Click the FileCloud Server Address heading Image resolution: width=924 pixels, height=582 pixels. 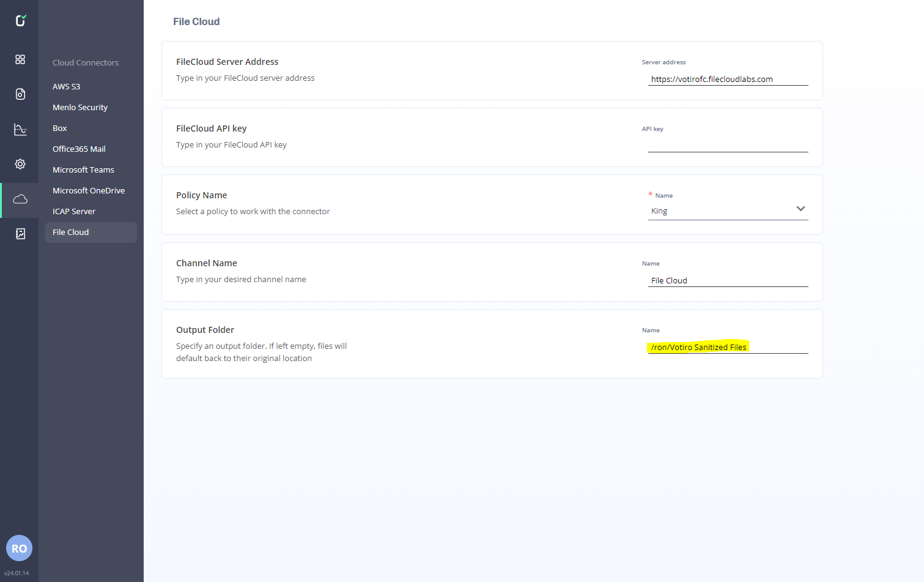click(x=227, y=62)
